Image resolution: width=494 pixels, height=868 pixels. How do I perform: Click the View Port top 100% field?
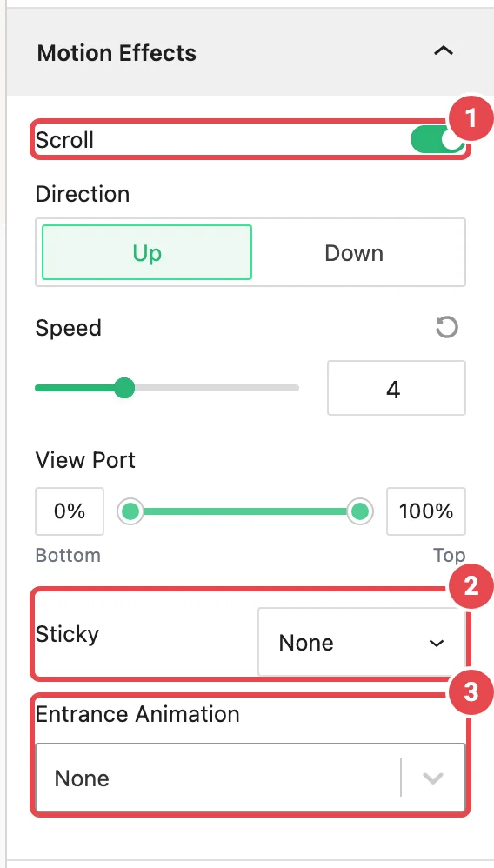[426, 511]
